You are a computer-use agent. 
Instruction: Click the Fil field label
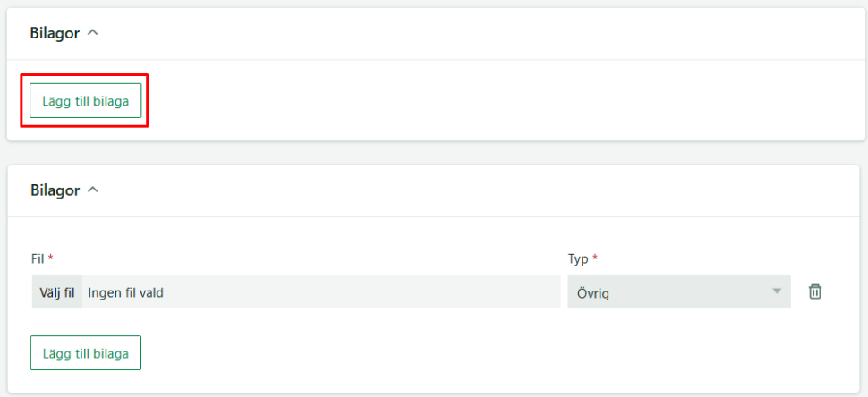[37, 258]
